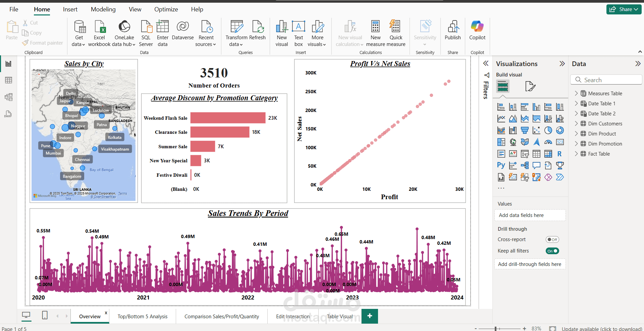Switch to Comparison Sales/Profit/Quantity page
Screen dimensions: 644x331
(222, 316)
